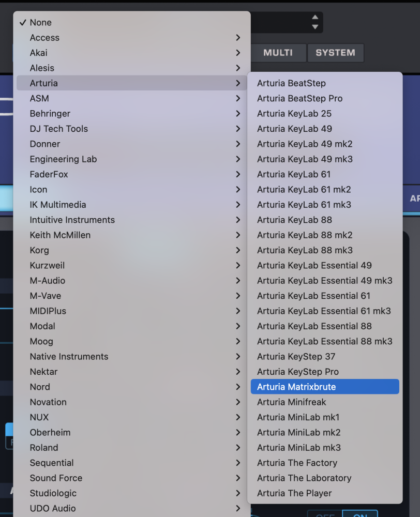Open the ASM manufacturer submenu
The image size is (420, 517).
pyautogui.click(x=132, y=98)
